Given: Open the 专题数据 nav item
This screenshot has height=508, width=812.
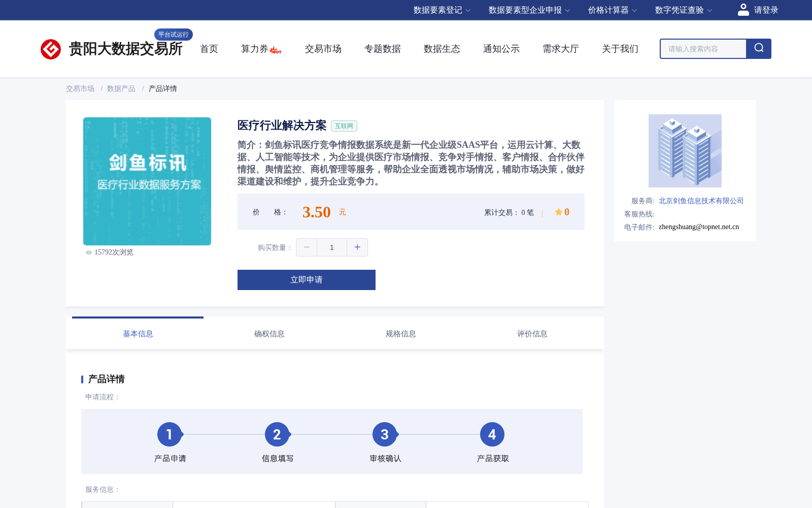Looking at the screenshot, I should tap(383, 49).
